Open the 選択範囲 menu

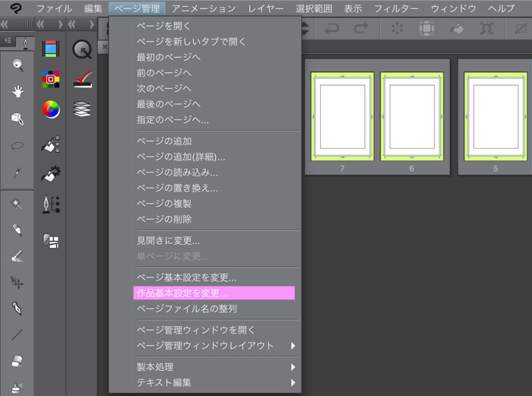314,8
